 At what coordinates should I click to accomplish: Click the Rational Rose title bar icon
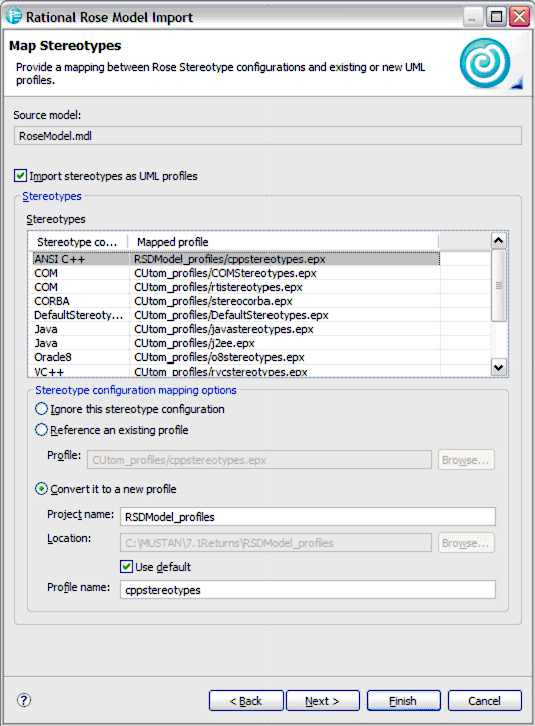pyautogui.click(x=14, y=17)
